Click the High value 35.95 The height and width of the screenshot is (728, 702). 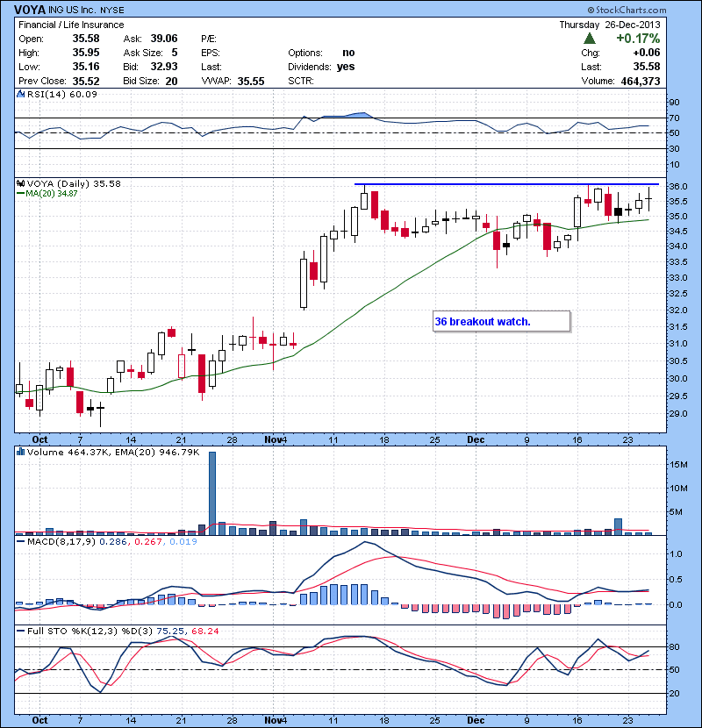tap(86, 53)
